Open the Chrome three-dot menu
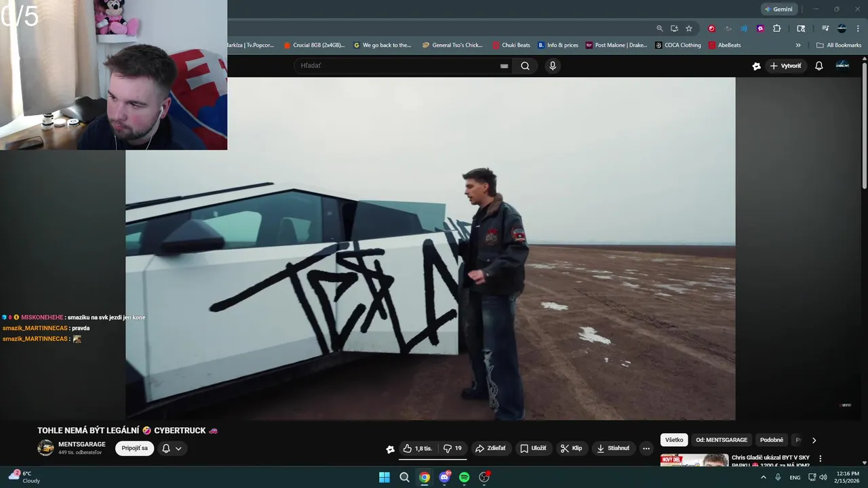The height and width of the screenshot is (488, 868). pos(858,28)
